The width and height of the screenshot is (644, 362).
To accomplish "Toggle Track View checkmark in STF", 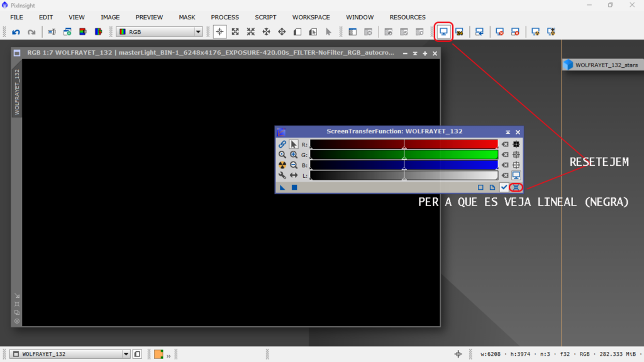I will [504, 187].
